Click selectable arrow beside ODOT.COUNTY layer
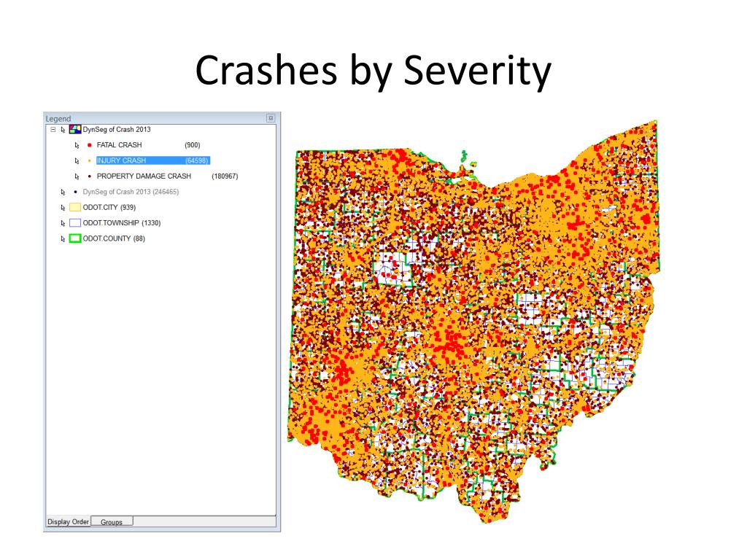 tap(63, 239)
